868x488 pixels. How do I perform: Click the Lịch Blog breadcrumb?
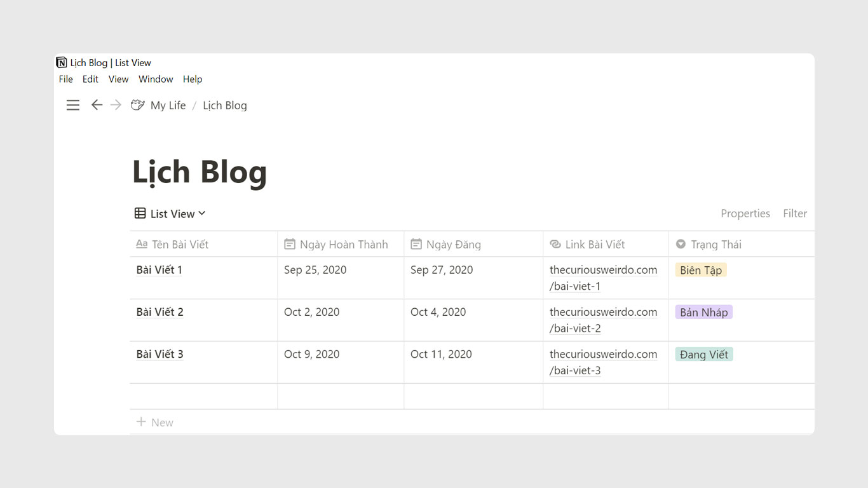click(x=225, y=105)
